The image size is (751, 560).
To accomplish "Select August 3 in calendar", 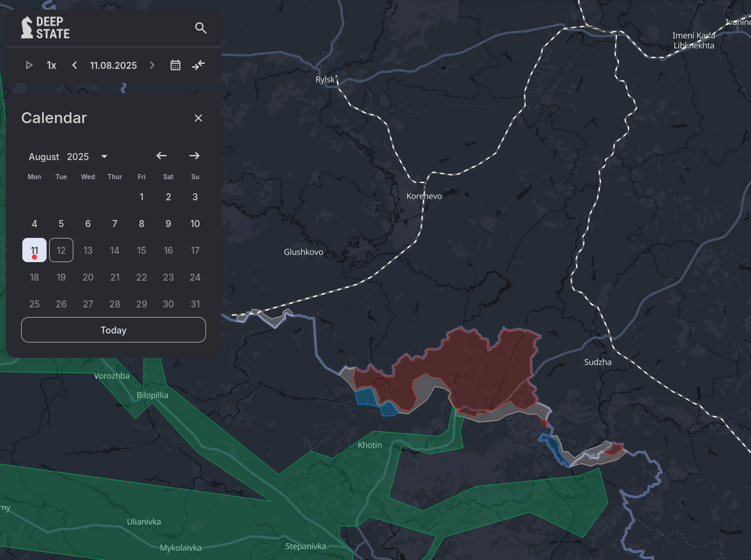I will (x=195, y=196).
